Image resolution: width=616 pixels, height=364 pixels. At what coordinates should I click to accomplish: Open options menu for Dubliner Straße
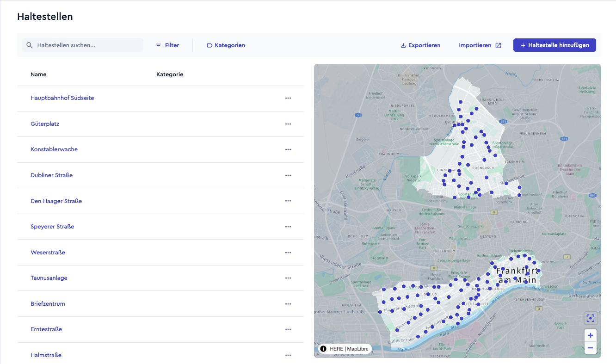coord(288,175)
